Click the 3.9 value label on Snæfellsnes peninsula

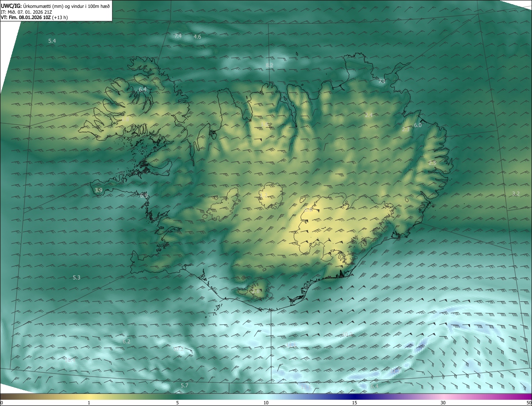pos(99,190)
